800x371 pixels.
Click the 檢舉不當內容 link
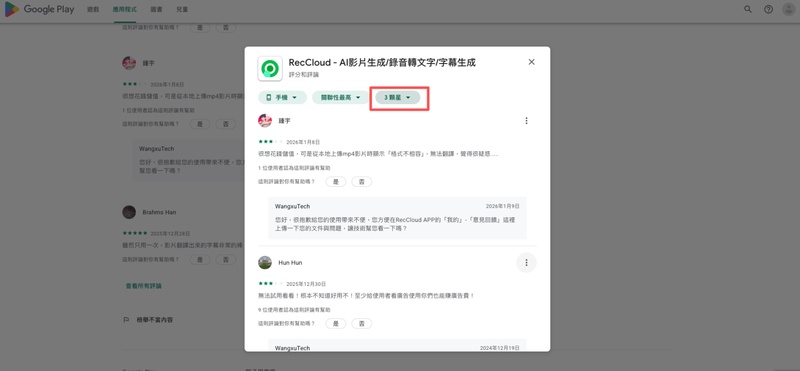[155, 320]
